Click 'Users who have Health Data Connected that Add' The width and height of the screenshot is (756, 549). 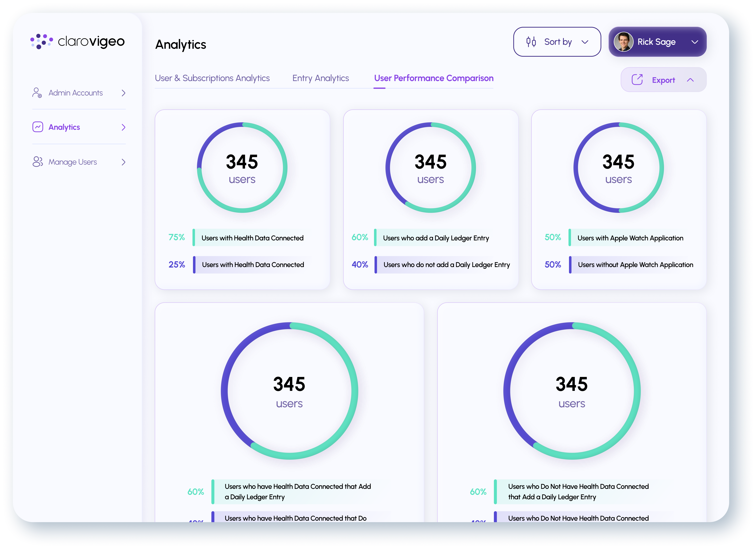point(298,491)
